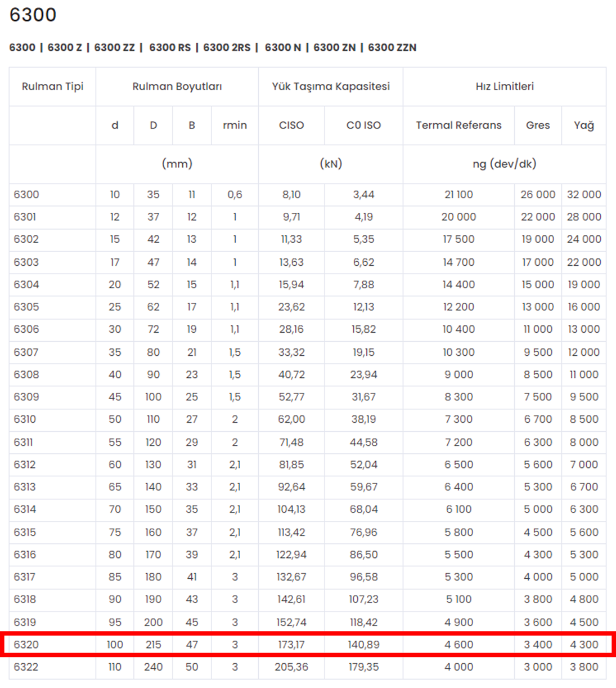Select C0 ISO value 107,23 for 6318
Screen dimensions: 616x688
363,600
